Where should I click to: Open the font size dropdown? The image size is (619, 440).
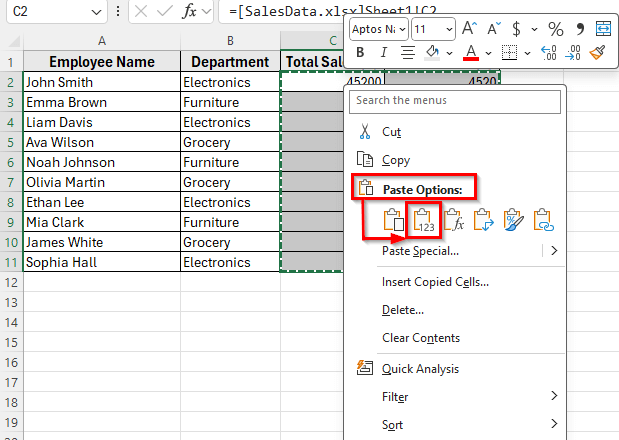coord(449,29)
